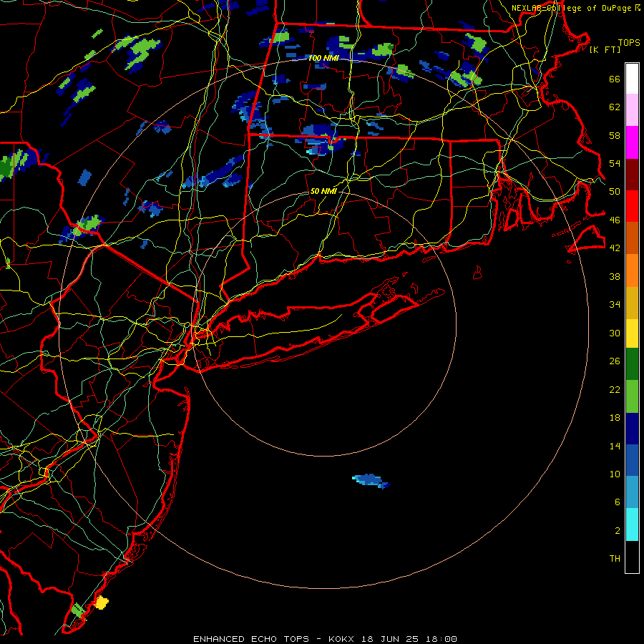This screenshot has height=644, width=644.
Task: Click the legend value "46"
Action: click(615, 220)
